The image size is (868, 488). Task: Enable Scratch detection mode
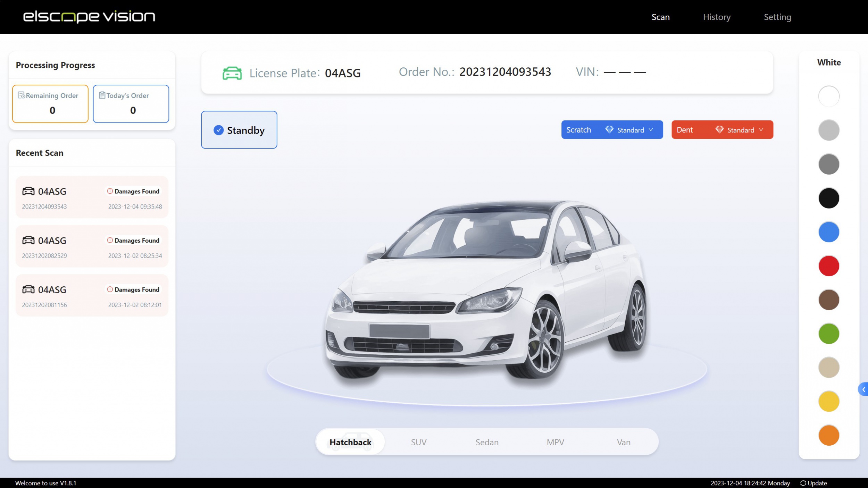click(578, 129)
